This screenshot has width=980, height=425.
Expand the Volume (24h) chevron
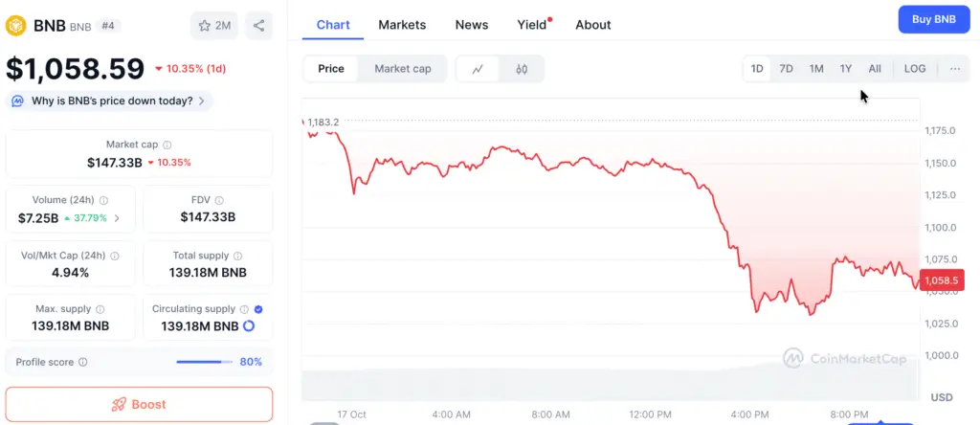pos(117,217)
